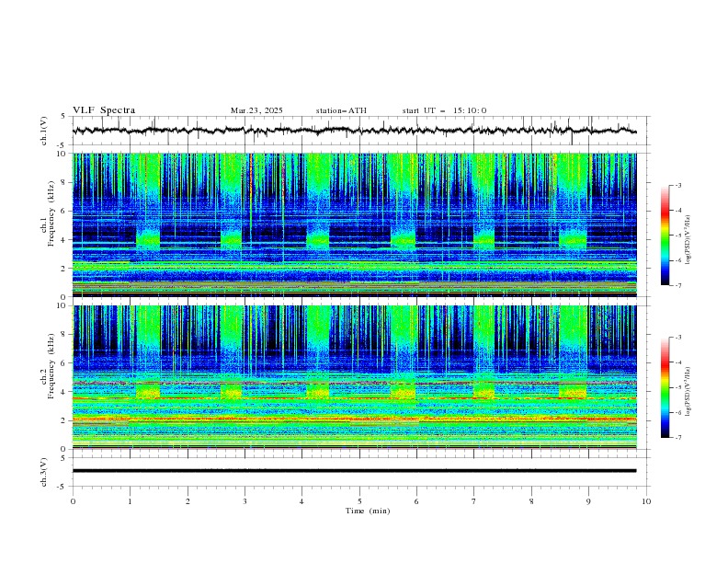Screen dimensions: 728x563
Task: Click the "VLF Spectra" plot title
Action: point(104,110)
